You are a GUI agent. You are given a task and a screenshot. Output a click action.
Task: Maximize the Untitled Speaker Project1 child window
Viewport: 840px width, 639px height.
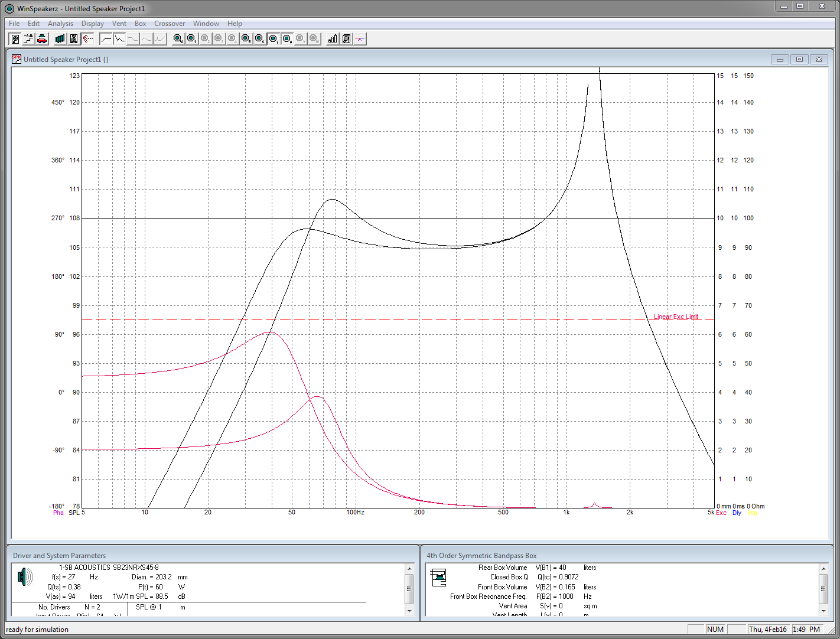[799, 60]
